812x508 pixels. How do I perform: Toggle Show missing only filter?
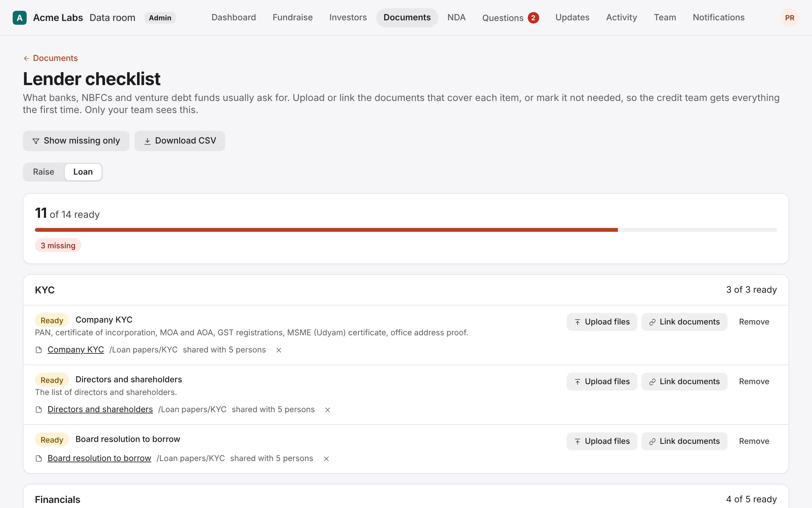[x=76, y=141]
